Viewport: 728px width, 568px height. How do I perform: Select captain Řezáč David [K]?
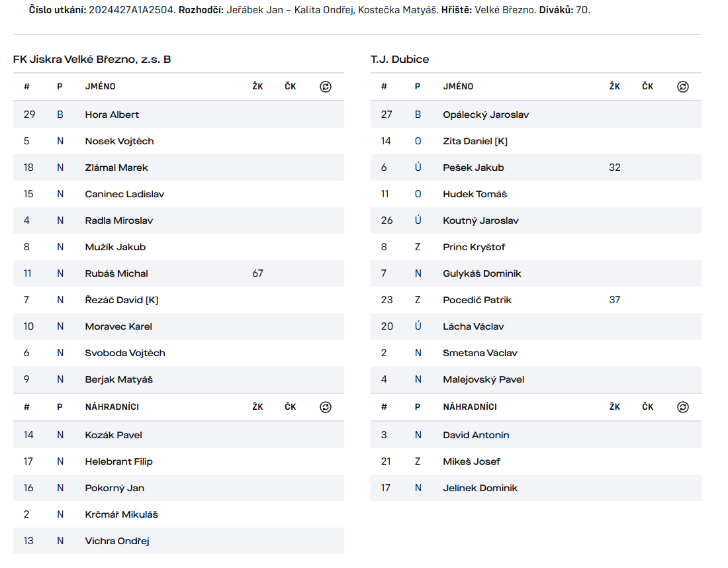[122, 300]
